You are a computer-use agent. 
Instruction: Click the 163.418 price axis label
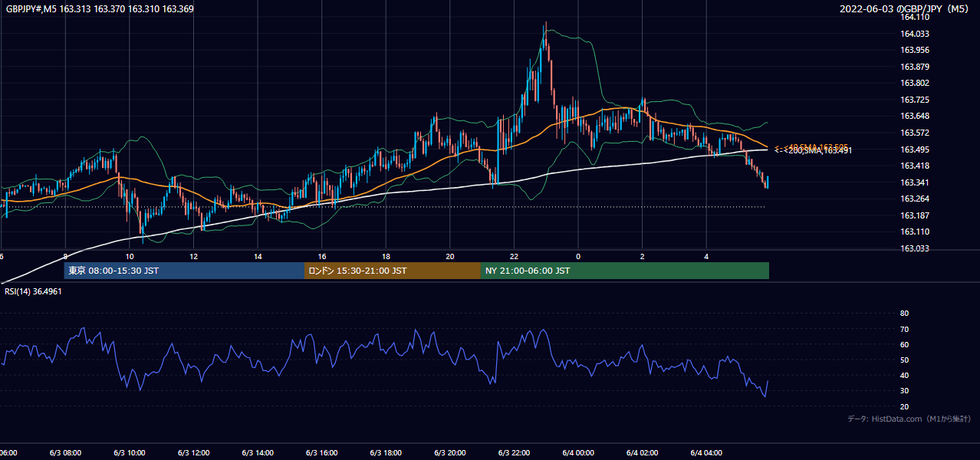pos(914,166)
